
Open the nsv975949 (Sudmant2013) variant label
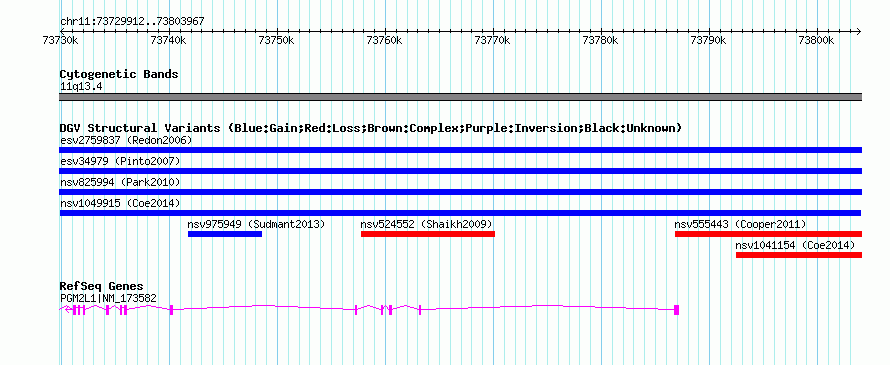256,224
